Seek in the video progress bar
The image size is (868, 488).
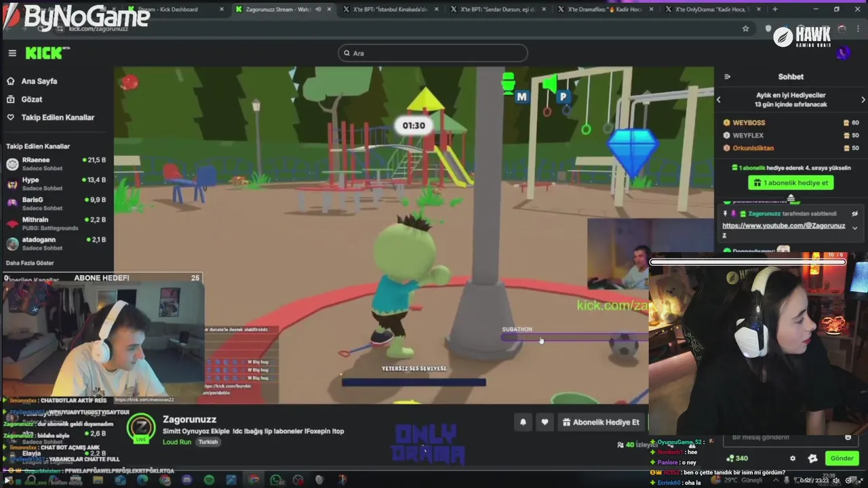[x=434, y=469]
